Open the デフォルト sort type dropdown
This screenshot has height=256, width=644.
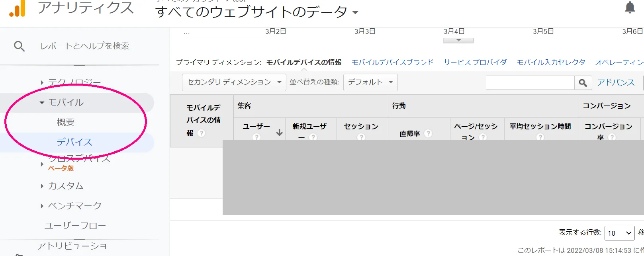tap(370, 82)
